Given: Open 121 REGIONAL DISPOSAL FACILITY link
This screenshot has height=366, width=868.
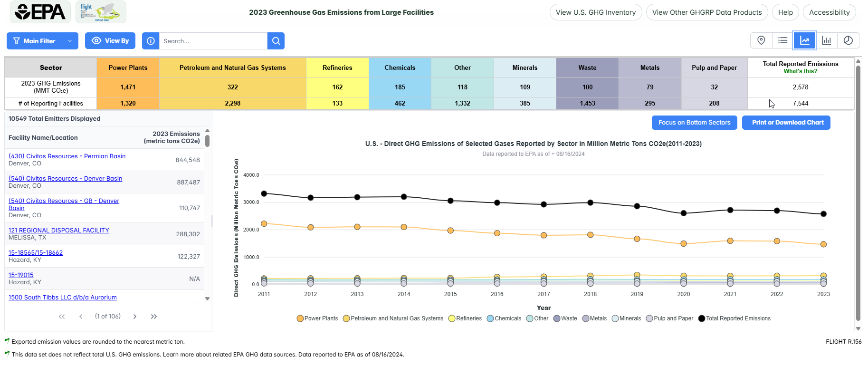Looking at the screenshot, I should pyautogui.click(x=59, y=230).
